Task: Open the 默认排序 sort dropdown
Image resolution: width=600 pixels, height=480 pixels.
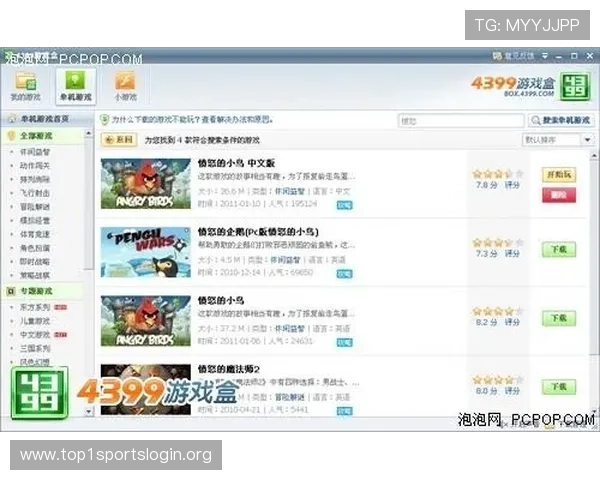Action: pyautogui.click(x=558, y=140)
